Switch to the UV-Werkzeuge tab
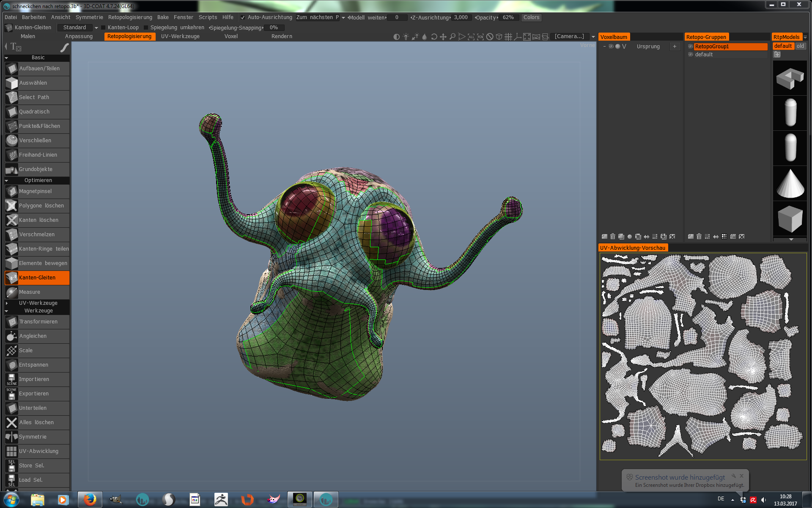Image resolution: width=812 pixels, height=508 pixels. [x=180, y=36]
